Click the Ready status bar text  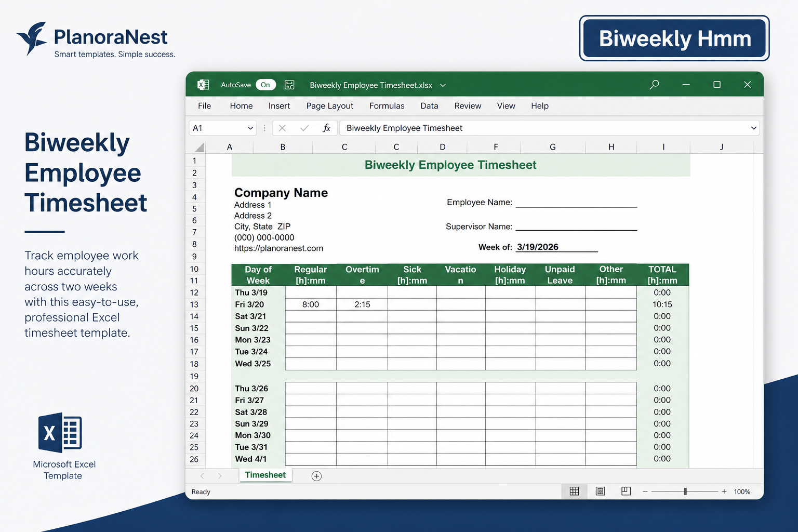coord(201,491)
